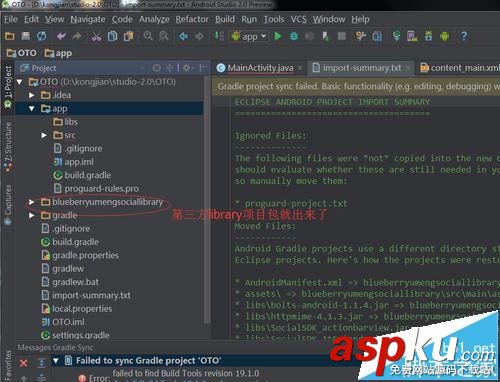Start debugging with the bug icon
This screenshot has width=500, height=382.
pyautogui.click(x=294, y=36)
